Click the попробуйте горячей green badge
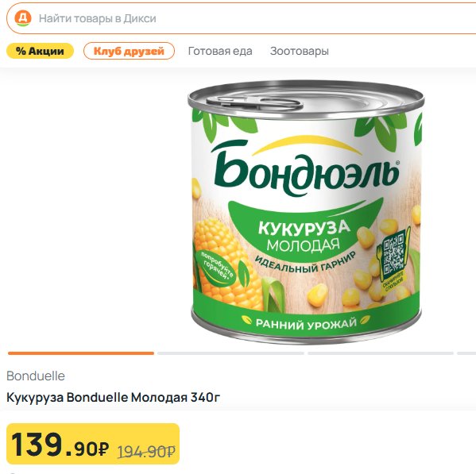 pyautogui.click(x=217, y=268)
